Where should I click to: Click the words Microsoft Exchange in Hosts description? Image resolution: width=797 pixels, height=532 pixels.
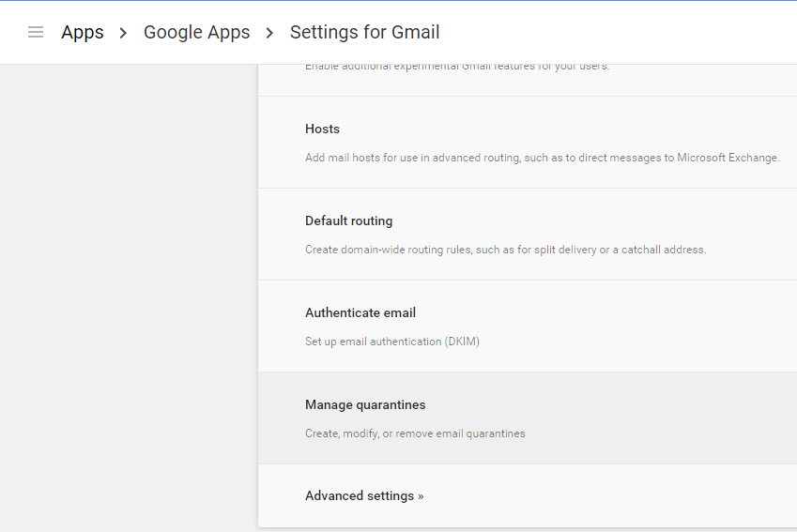[728, 158]
